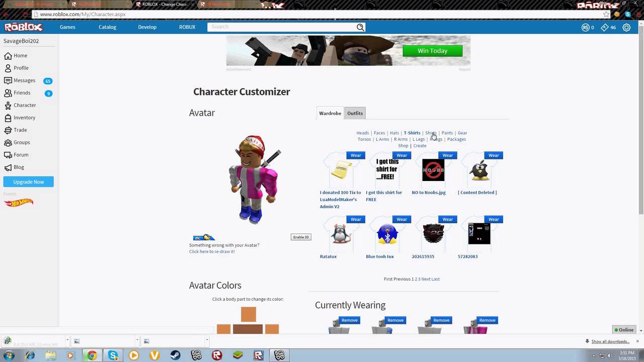
Task: Click the ROBLOX search input field
Action: 282,27
